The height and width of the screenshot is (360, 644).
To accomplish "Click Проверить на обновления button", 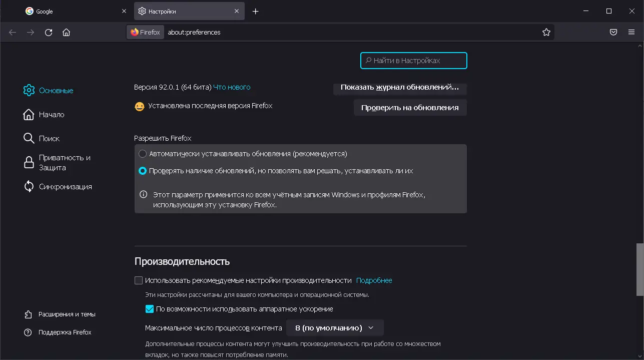I will point(410,107).
